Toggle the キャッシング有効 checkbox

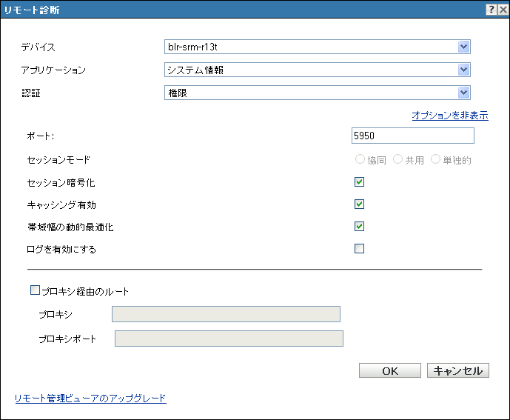tap(360, 204)
